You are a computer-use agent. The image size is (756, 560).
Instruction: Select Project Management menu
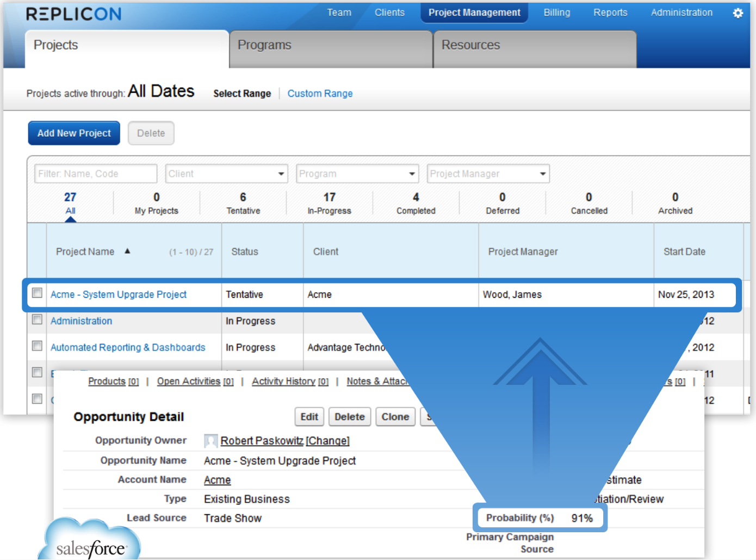click(474, 13)
